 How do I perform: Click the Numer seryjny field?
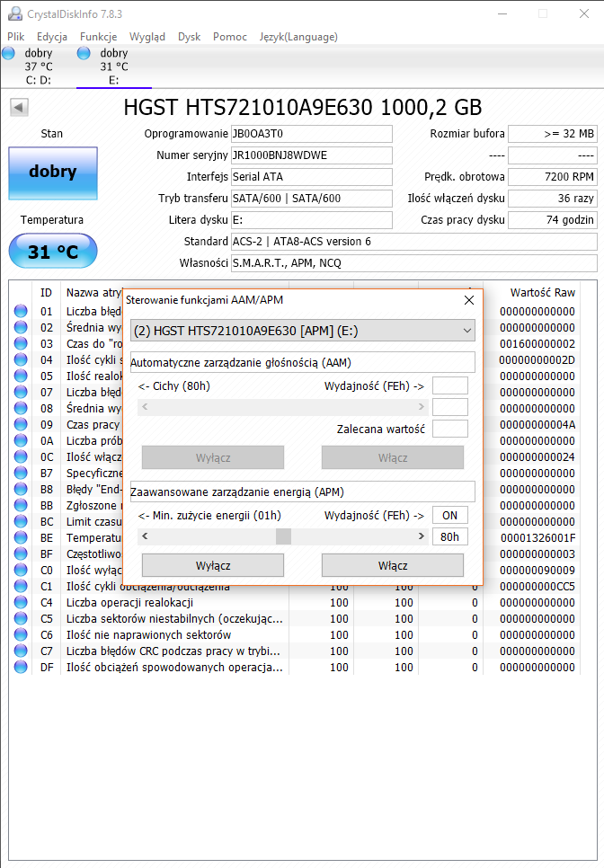(x=312, y=155)
